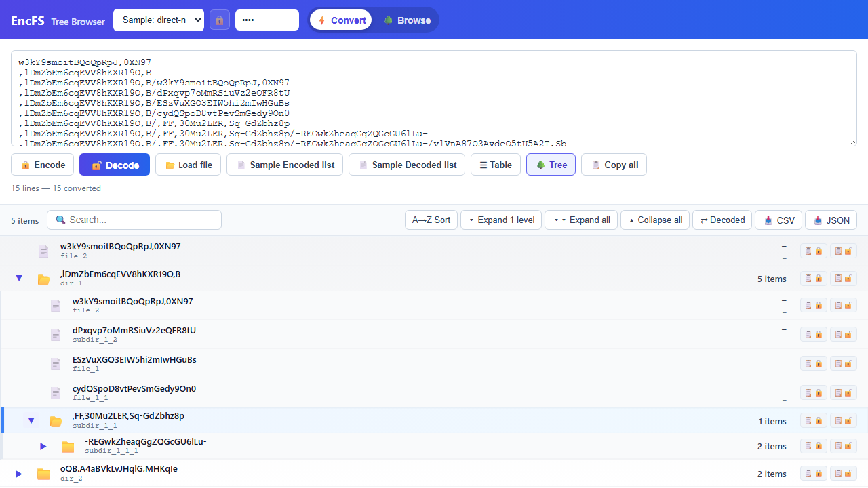Viewport: 868px width, 488px height.
Task: Open the Sample selection dropdown
Action: pos(159,20)
